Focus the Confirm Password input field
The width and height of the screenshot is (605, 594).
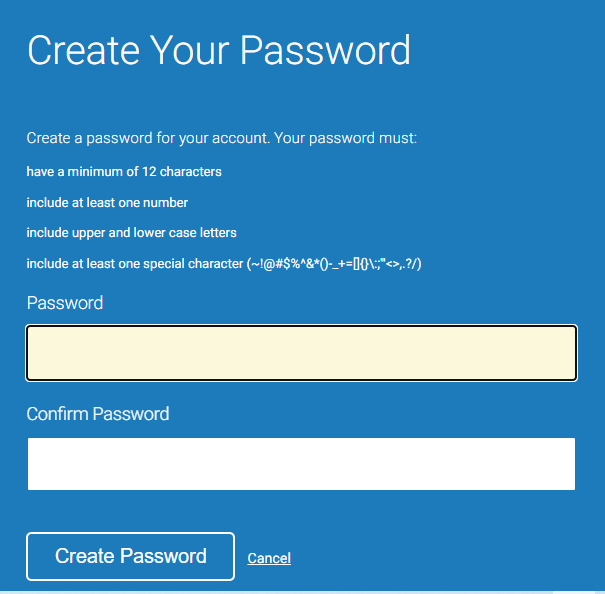coord(301,464)
